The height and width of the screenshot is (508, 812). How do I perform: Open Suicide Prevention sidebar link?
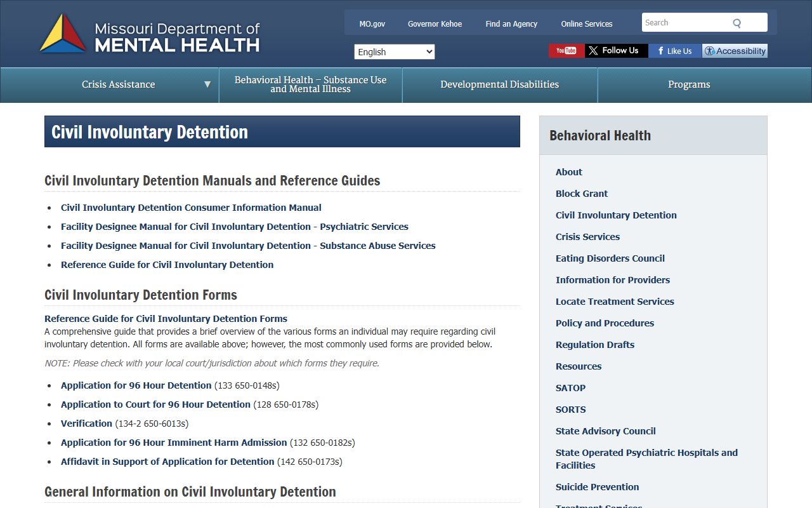(597, 487)
